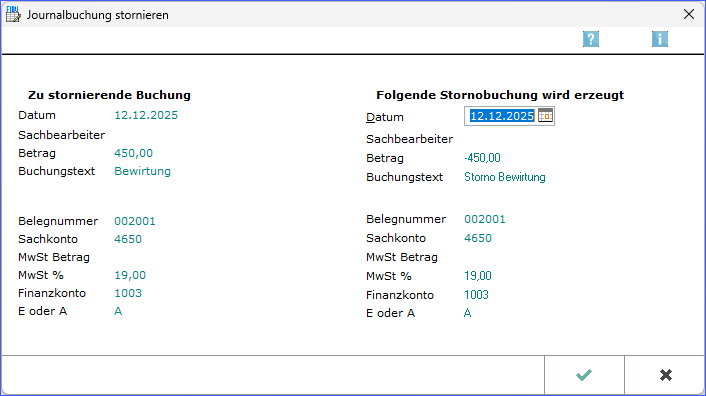Select Belegnummer 002001 in Stornobuchung

click(484, 219)
